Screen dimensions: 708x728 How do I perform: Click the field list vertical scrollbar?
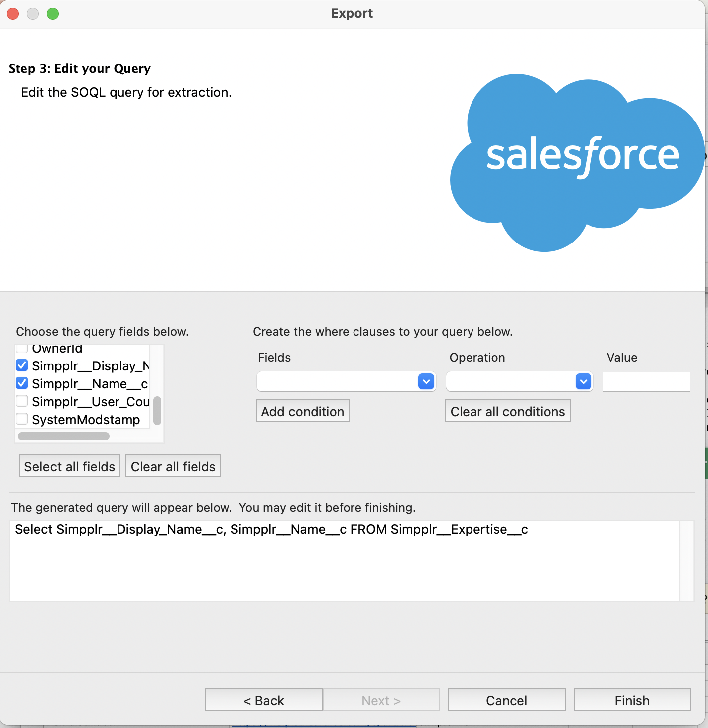click(x=157, y=411)
